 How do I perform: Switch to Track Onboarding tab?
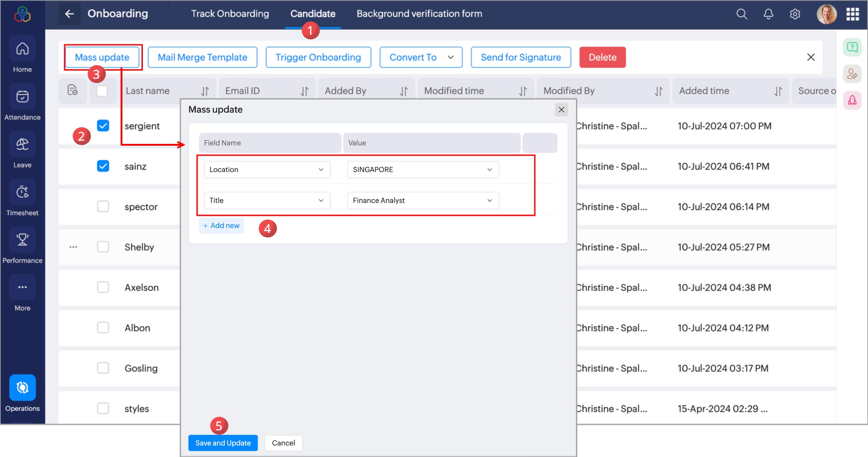pos(230,14)
